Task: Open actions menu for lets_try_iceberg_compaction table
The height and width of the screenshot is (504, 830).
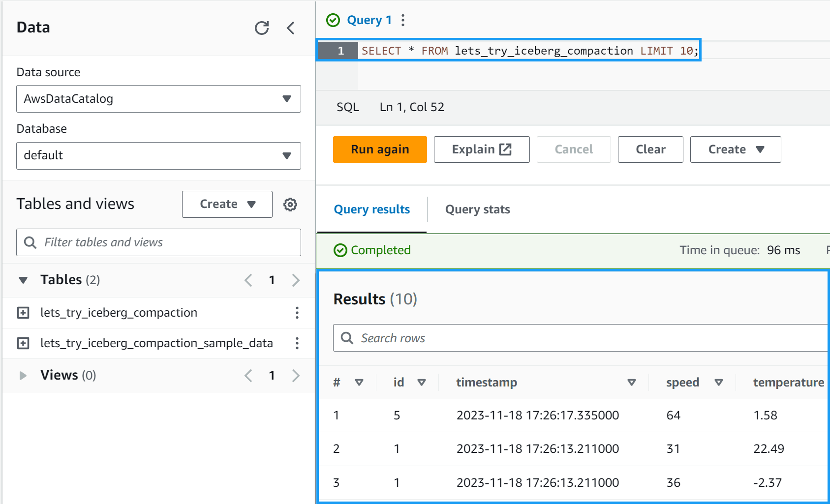Action: point(297,313)
